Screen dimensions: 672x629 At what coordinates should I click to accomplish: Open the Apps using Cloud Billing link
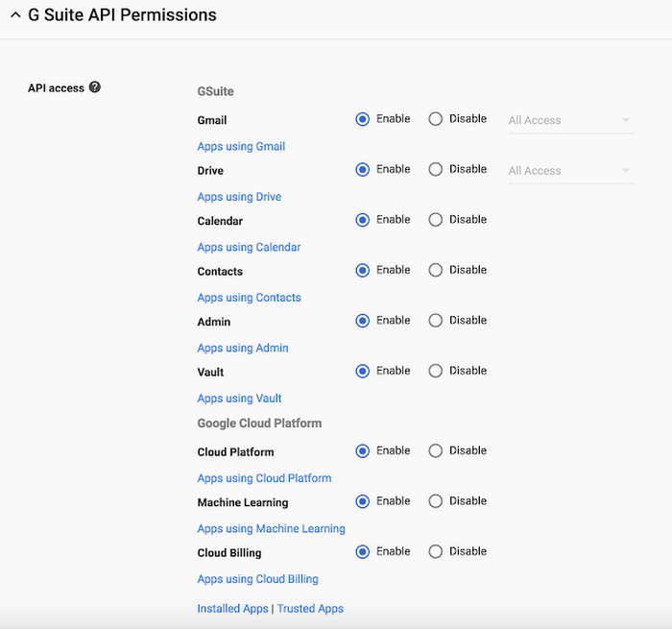tap(257, 579)
